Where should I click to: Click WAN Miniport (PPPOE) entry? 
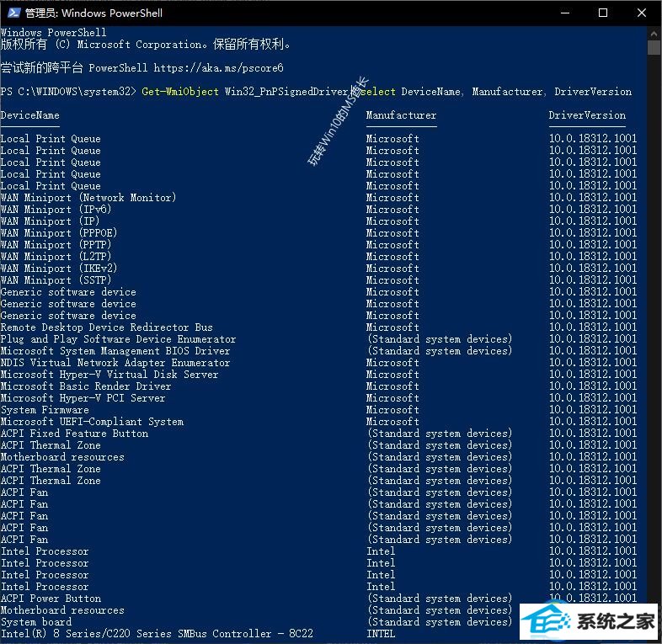(59, 233)
